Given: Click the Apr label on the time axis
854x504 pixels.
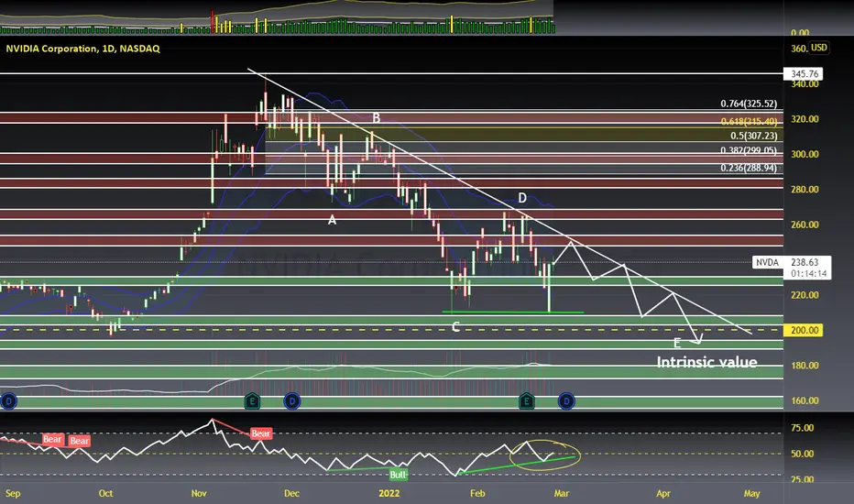Looking at the screenshot, I should pyautogui.click(x=662, y=493).
